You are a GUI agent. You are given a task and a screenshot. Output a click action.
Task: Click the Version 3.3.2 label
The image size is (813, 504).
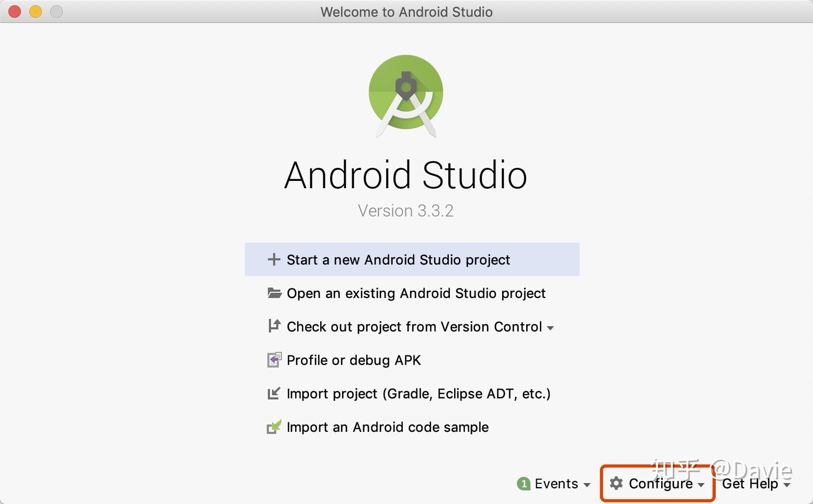(x=406, y=210)
